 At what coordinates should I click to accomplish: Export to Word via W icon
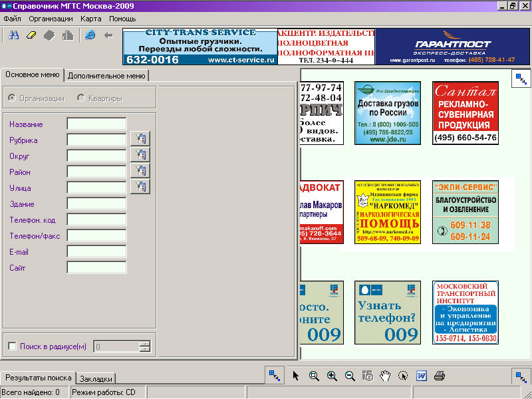[422, 376]
